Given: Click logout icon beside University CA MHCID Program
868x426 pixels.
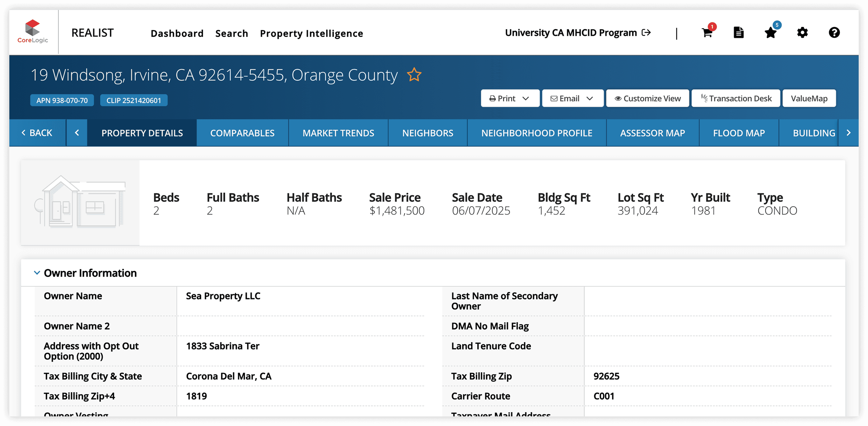Looking at the screenshot, I should (646, 33).
